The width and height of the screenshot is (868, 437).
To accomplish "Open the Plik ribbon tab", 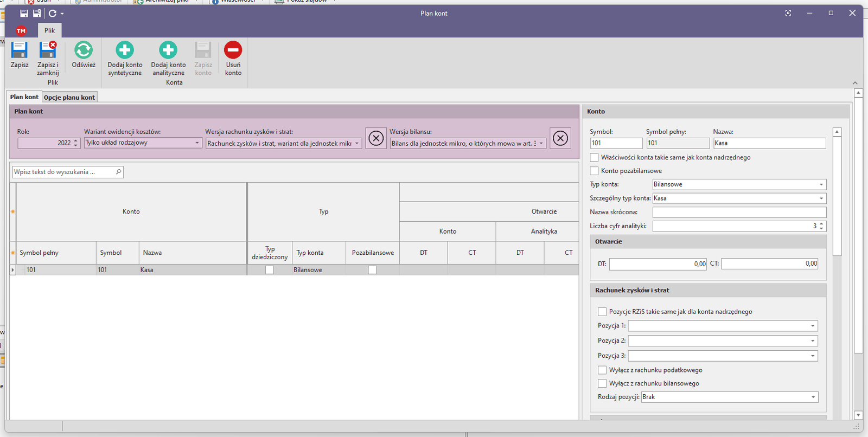I will [x=49, y=31].
